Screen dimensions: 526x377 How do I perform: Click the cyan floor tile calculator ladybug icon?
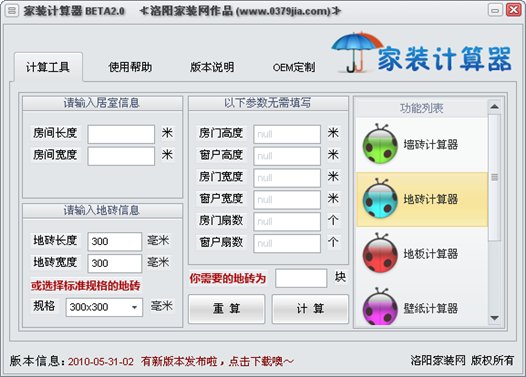[x=380, y=199]
